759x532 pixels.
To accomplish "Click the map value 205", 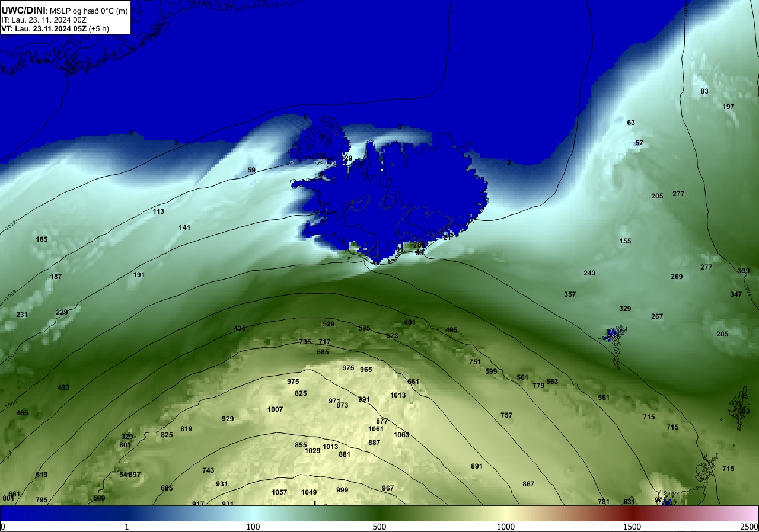I will pyautogui.click(x=657, y=196).
